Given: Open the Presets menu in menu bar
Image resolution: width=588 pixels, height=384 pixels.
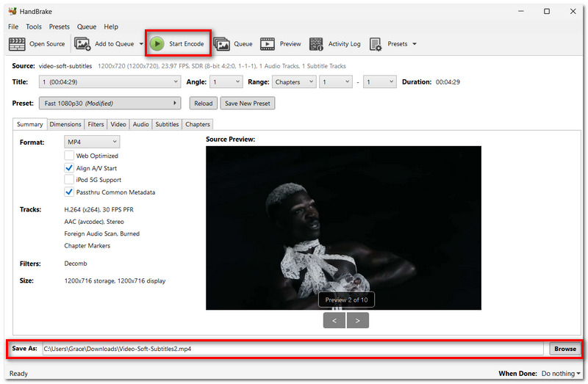Looking at the screenshot, I should (60, 26).
